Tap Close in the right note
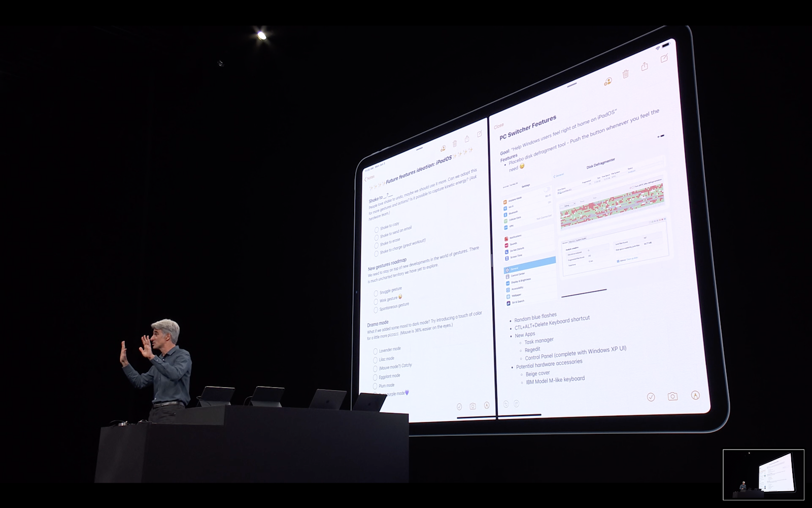 (x=499, y=125)
